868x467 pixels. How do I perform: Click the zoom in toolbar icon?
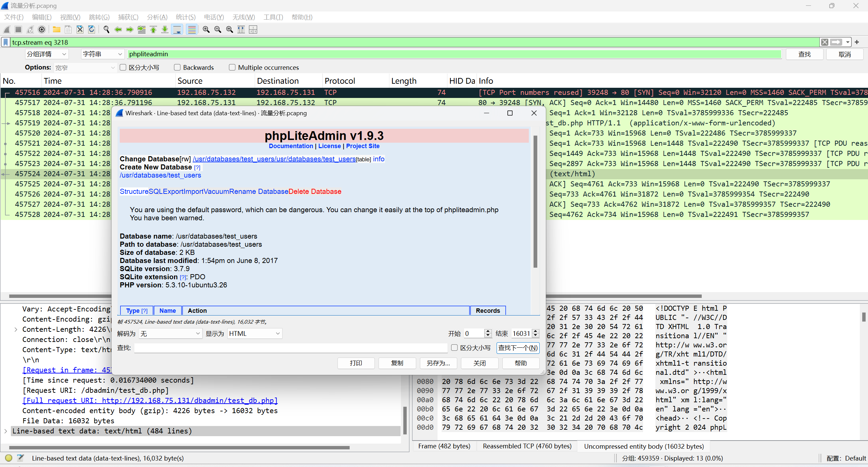point(206,30)
